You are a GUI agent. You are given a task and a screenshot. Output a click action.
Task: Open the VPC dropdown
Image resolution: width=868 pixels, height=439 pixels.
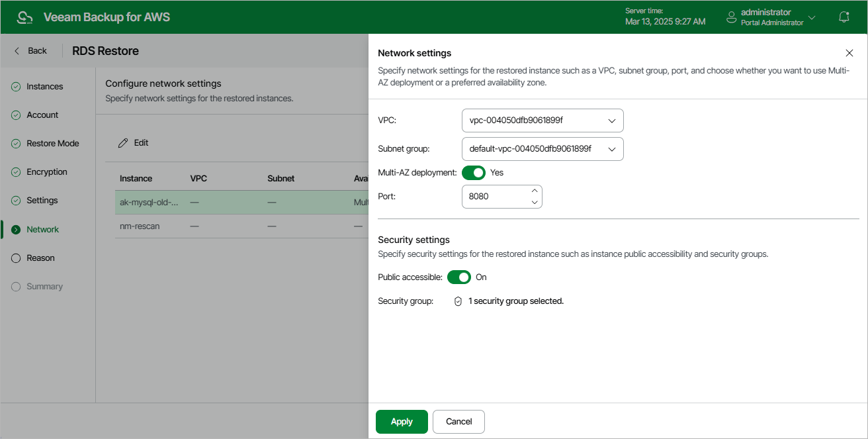click(x=542, y=121)
